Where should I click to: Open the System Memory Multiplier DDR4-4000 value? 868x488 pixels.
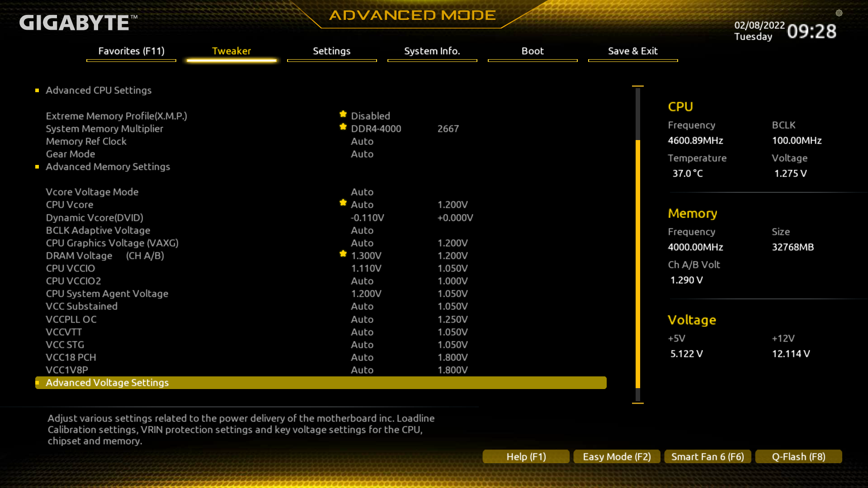376,129
